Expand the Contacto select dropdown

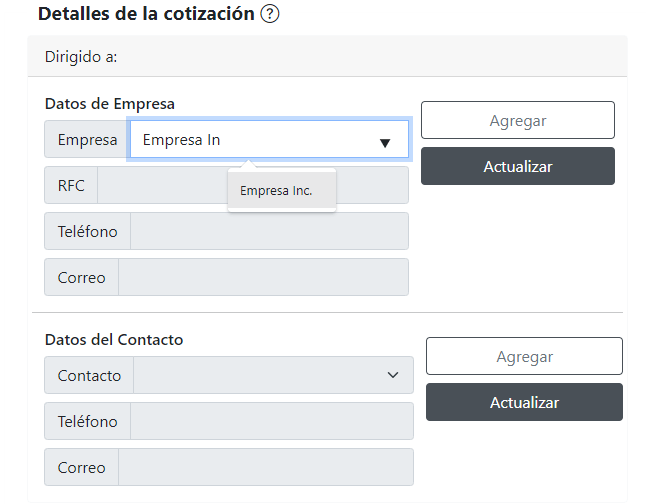[273, 375]
